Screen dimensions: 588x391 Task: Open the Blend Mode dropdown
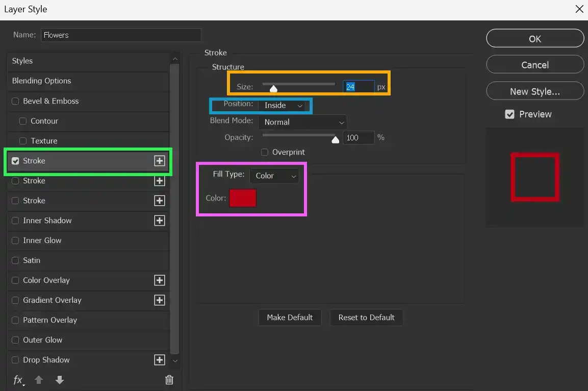(302, 122)
